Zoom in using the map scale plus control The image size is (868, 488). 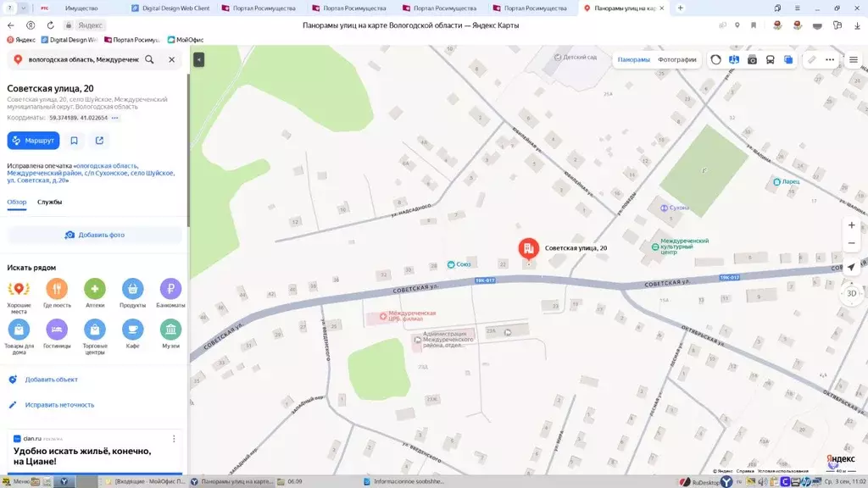[851, 225]
